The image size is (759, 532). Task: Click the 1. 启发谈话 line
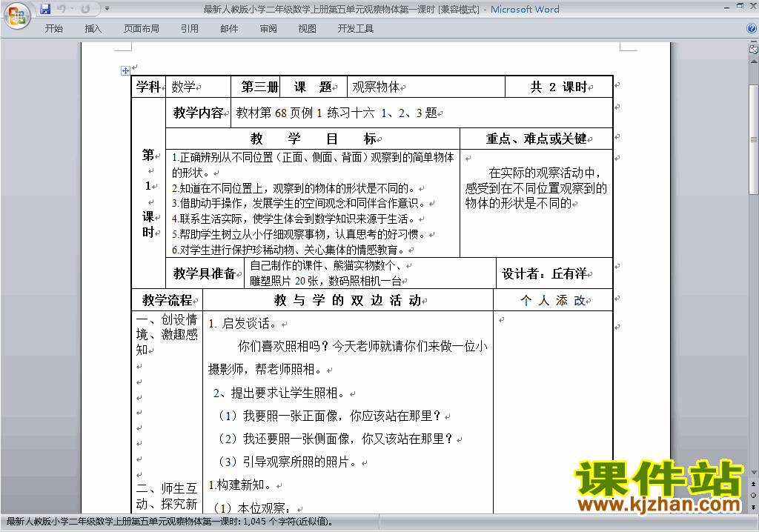(245, 324)
